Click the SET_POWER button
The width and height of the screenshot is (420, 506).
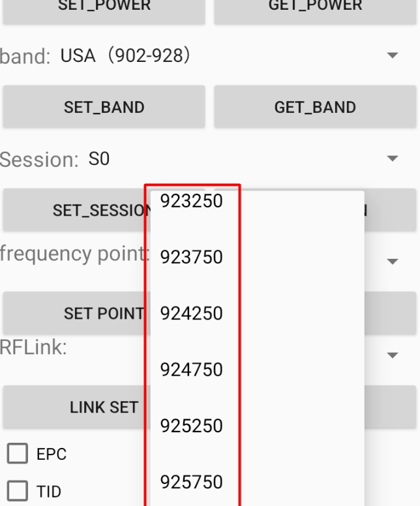104,9
